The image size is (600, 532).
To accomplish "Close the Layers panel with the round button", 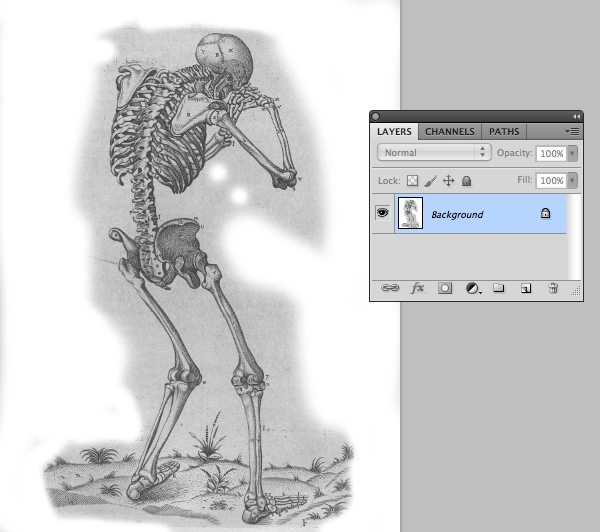I will 376,116.
